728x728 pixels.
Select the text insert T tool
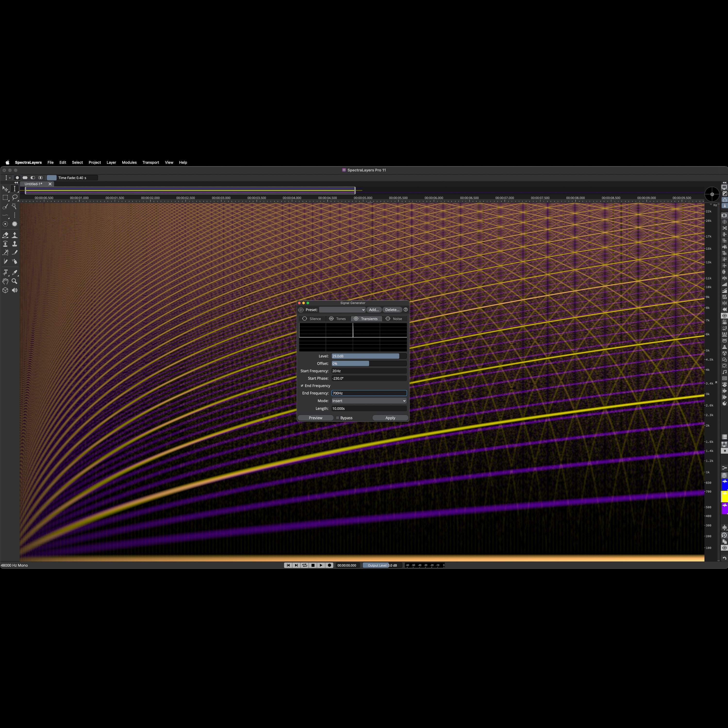pyautogui.click(x=5, y=273)
